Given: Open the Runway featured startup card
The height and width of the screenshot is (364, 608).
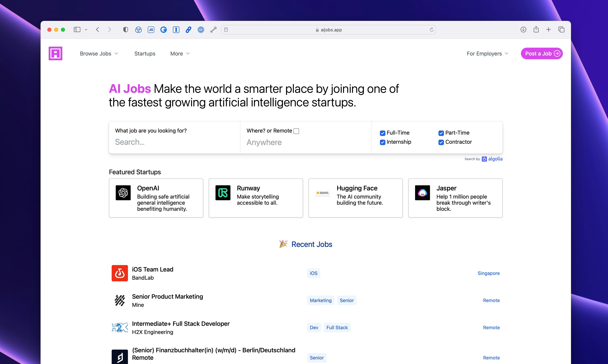Looking at the screenshot, I should [x=256, y=198].
